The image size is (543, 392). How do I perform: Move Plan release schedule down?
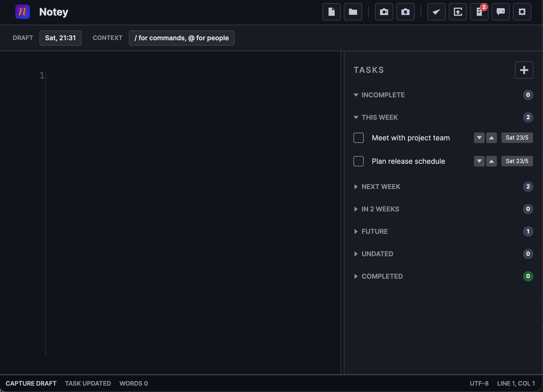click(x=479, y=161)
